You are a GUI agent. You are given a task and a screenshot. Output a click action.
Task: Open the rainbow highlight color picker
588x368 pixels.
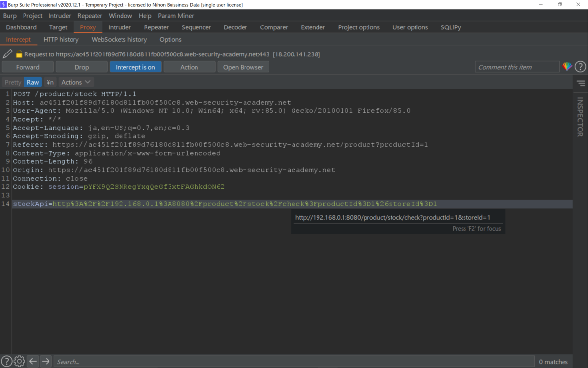pyautogui.click(x=567, y=67)
